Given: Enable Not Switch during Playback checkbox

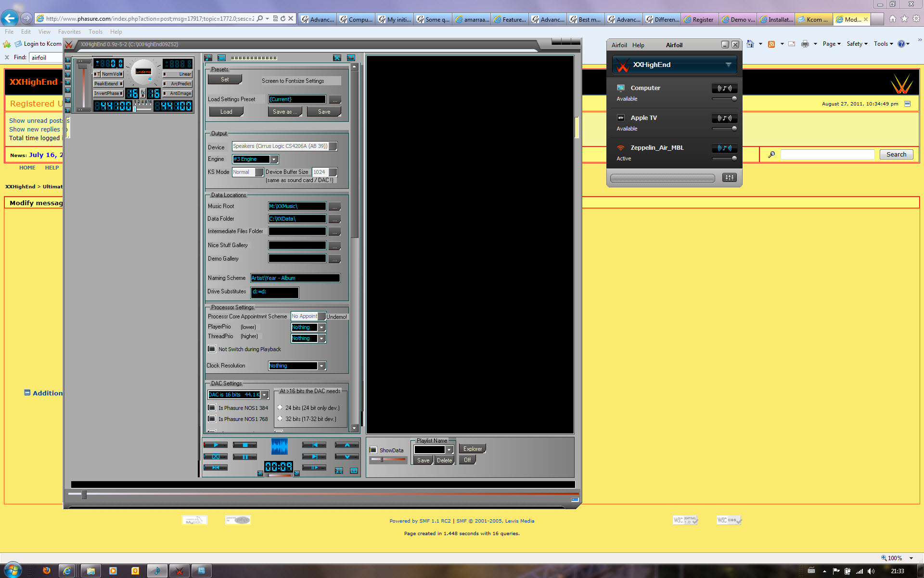Looking at the screenshot, I should pyautogui.click(x=212, y=349).
